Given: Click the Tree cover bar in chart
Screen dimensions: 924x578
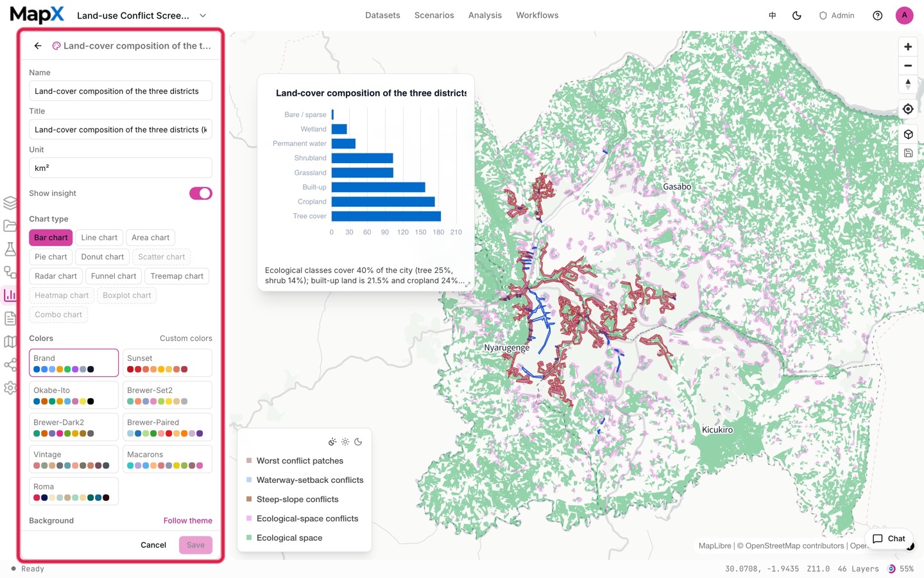Looking at the screenshot, I should tap(386, 216).
